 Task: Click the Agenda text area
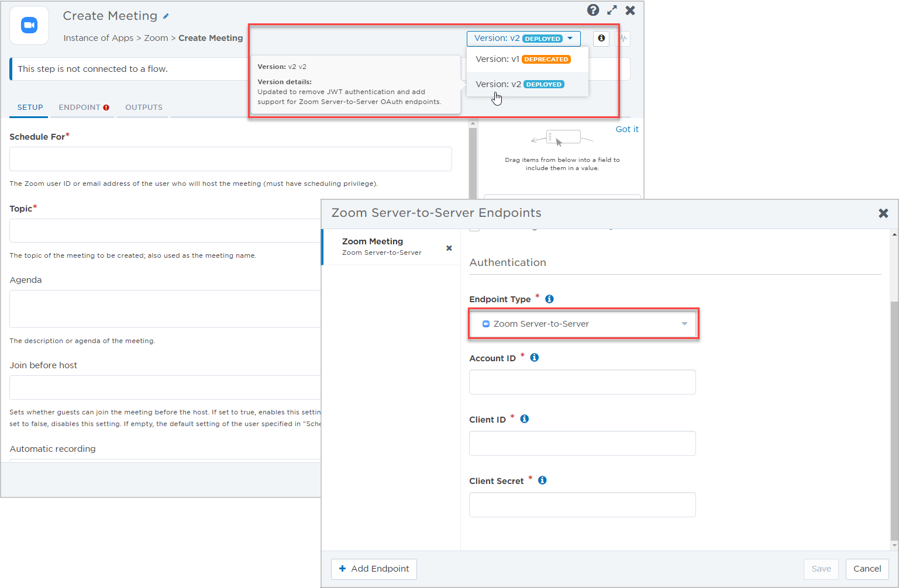pyautogui.click(x=165, y=309)
